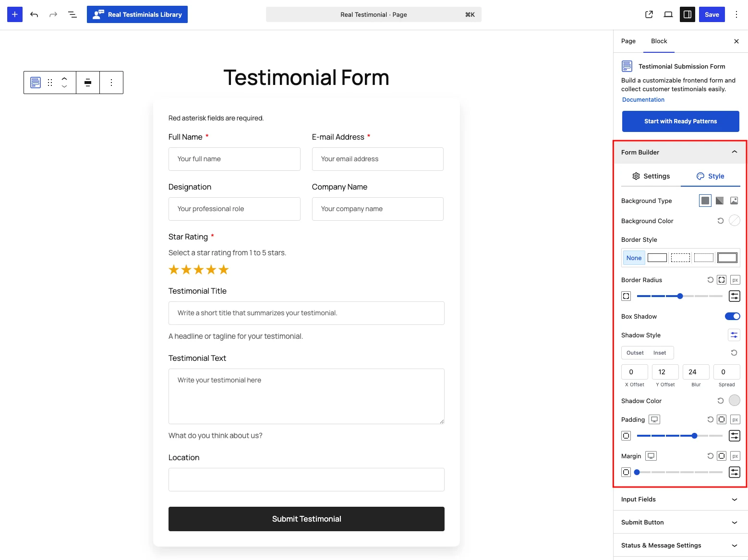Image resolution: width=748 pixels, height=560 pixels.
Task: Select Testimonial Form block type icon
Action: [x=36, y=83]
